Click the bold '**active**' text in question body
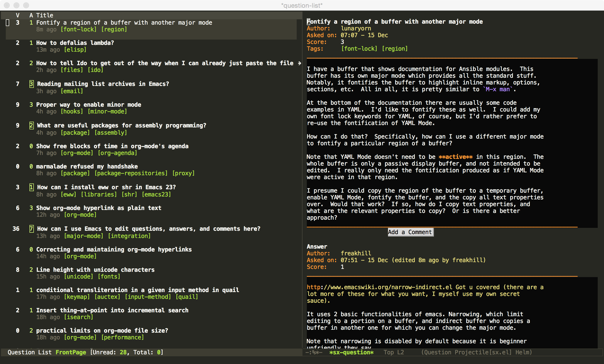The height and width of the screenshot is (364, 604). (455, 157)
